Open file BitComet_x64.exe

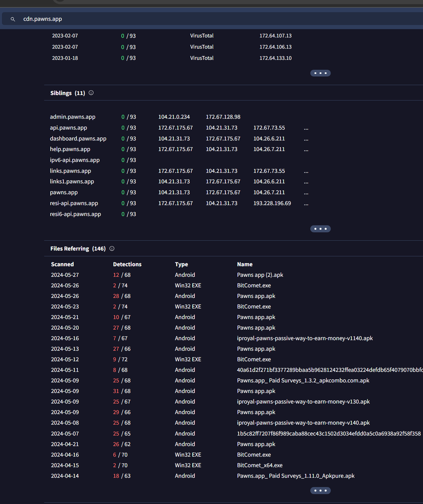coord(260,465)
